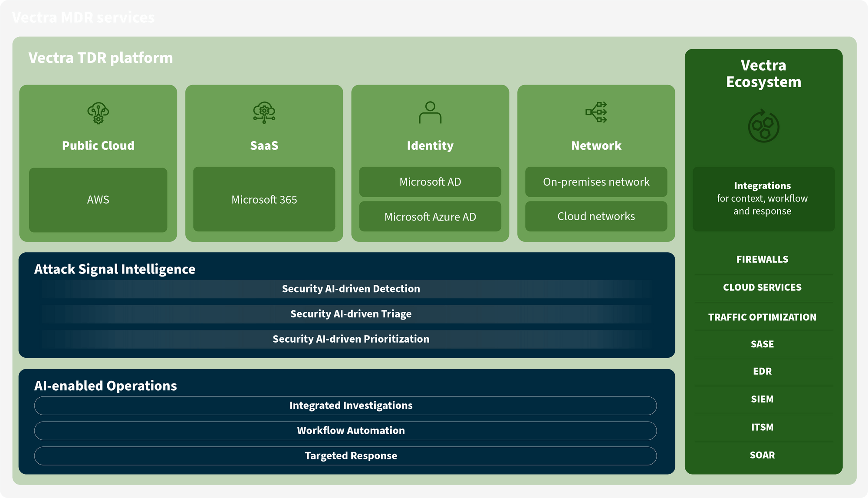Click the SIEM ecosystem entry
This screenshot has height=498, width=868.
click(x=763, y=399)
